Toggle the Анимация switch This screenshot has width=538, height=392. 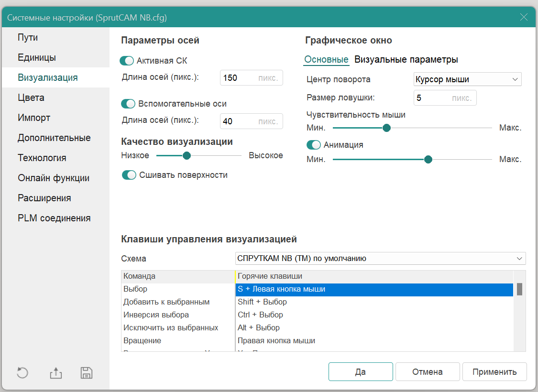(x=314, y=145)
